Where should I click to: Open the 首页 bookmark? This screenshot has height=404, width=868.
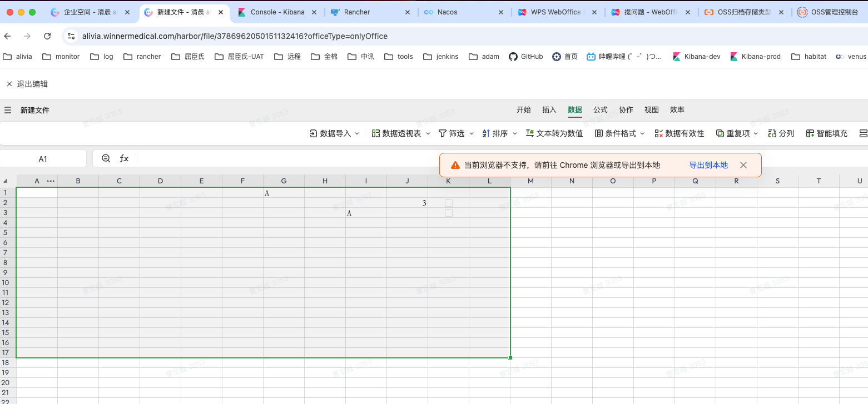point(565,57)
